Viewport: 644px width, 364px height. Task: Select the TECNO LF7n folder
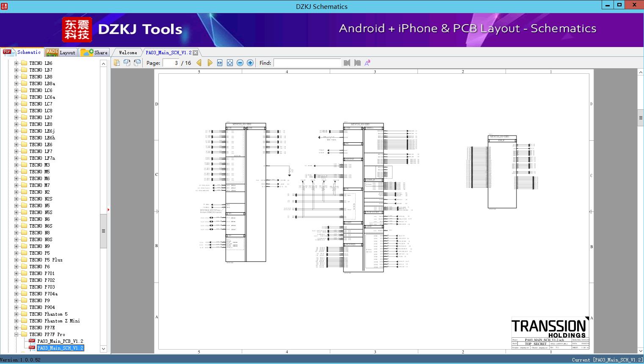(x=42, y=158)
